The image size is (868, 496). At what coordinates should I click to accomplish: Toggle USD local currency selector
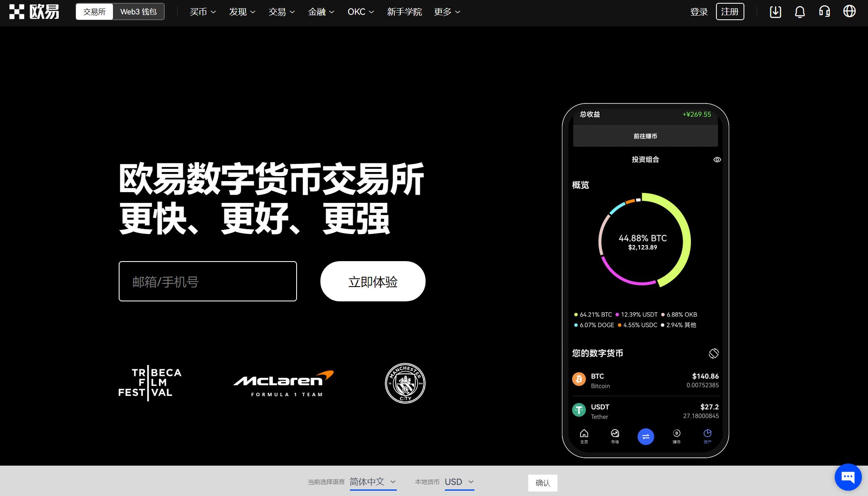pyautogui.click(x=459, y=482)
